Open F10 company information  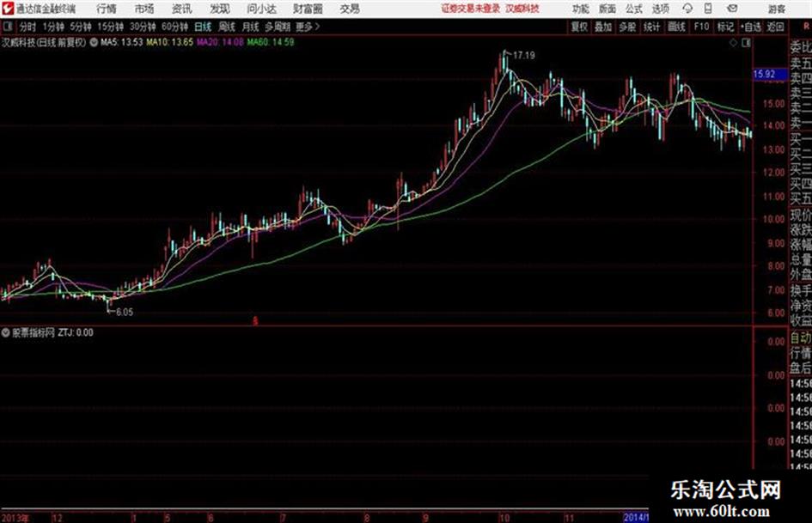[701, 27]
